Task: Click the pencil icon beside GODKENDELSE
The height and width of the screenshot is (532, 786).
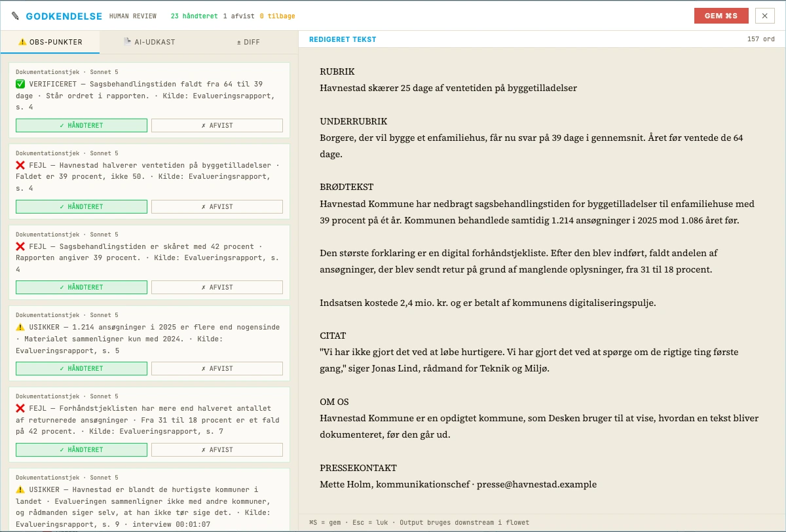Action: click(16, 16)
